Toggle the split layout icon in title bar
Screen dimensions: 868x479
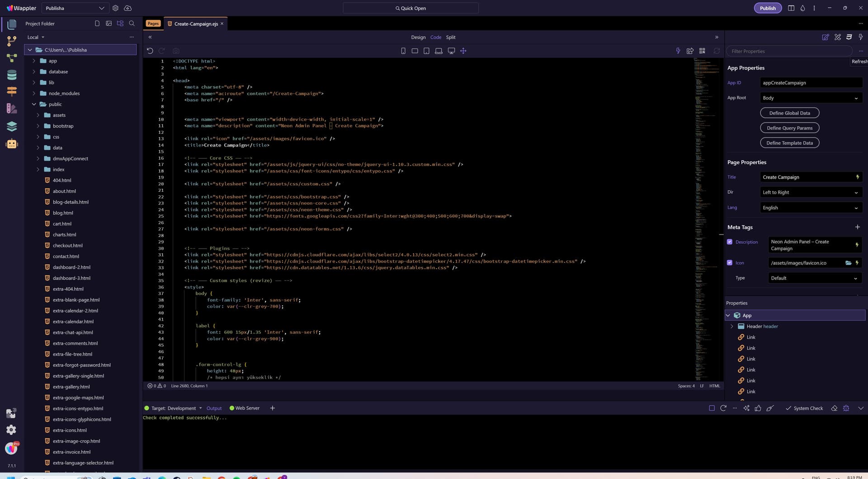point(791,8)
